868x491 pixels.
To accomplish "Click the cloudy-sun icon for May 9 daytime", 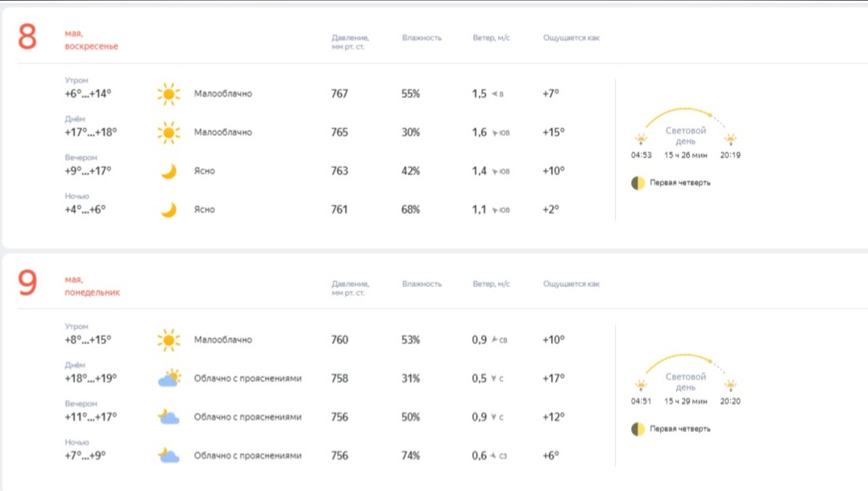I will coord(168,378).
